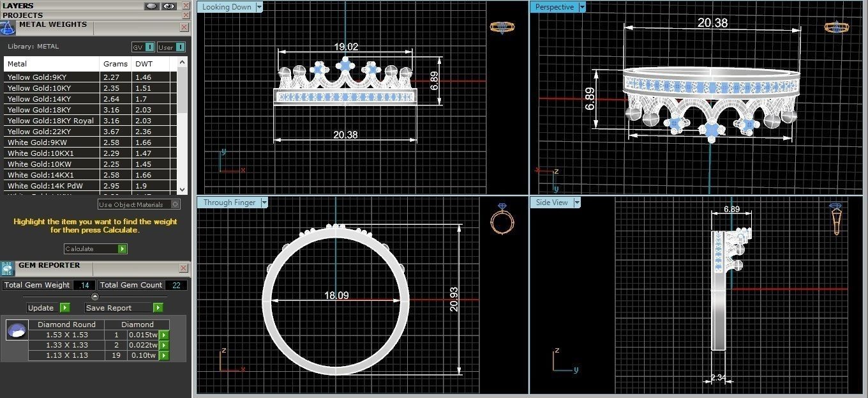The width and height of the screenshot is (868, 398).
Task: Click ring view icon in Through Finger viewport
Action: (x=502, y=218)
